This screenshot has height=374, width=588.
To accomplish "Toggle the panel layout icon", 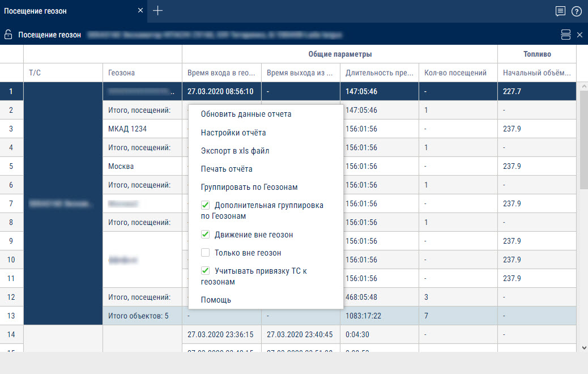I will point(566,35).
